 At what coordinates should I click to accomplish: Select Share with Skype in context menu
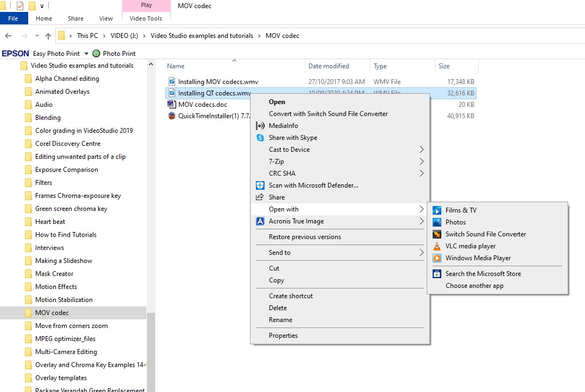pos(293,137)
